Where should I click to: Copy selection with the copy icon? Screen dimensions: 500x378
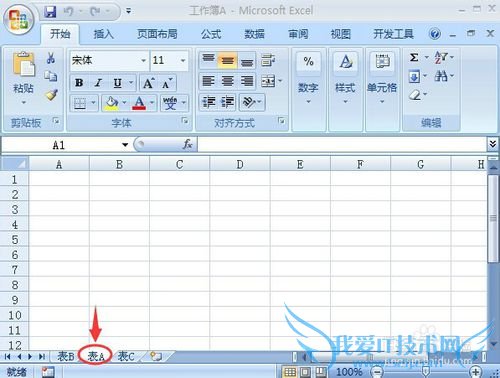coord(51,76)
